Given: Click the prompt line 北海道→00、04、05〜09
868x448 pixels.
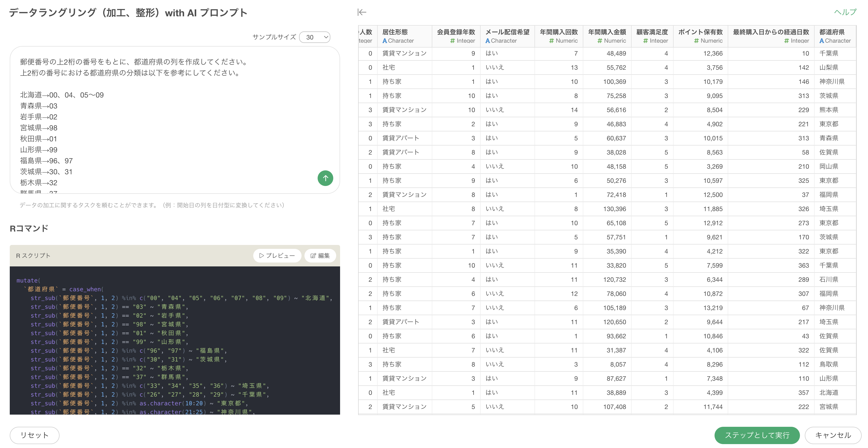Looking at the screenshot, I should tap(62, 95).
